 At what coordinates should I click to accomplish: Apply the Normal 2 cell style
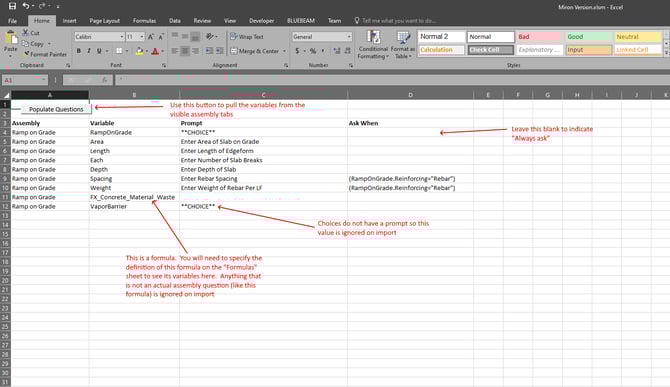pyautogui.click(x=441, y=37)
